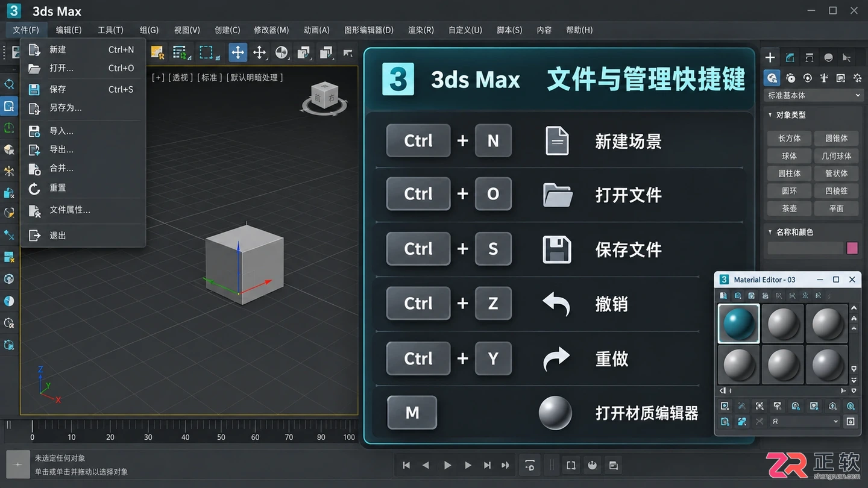Screen dimensions: 868x488
Task: Open the Create tab plus icon
Action: (770, 58)
